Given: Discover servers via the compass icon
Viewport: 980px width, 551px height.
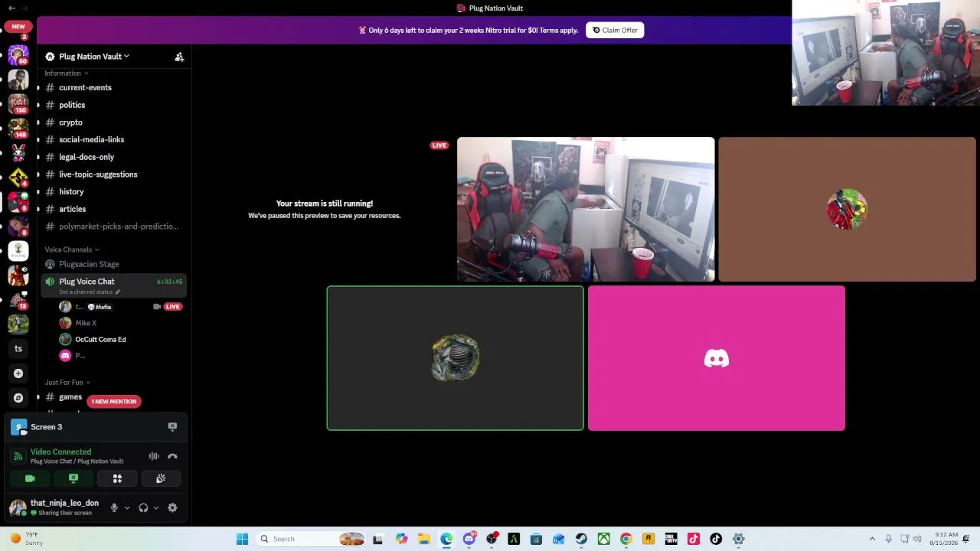Looking at the screenshot, I should (18, 398).
